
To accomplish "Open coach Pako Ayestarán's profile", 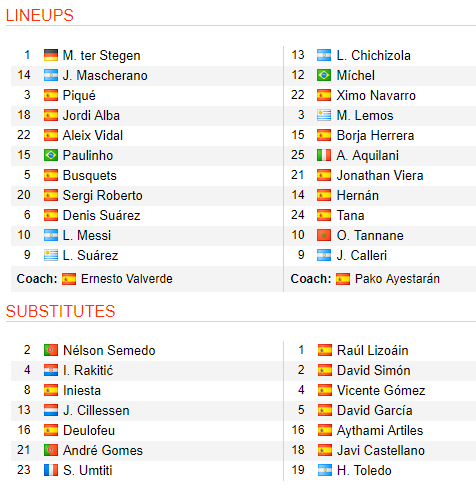I will [397, 279].
